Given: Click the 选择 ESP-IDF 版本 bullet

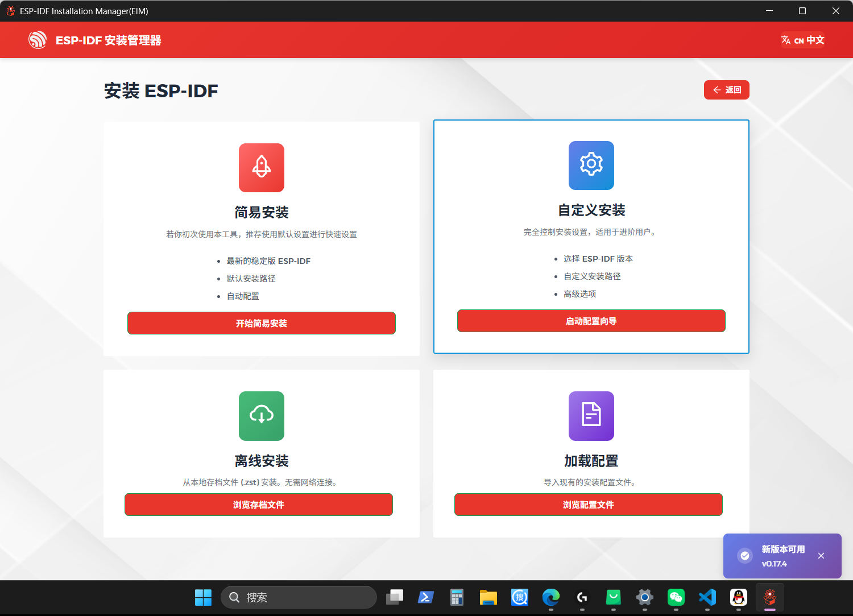Looking at the screenshot, I should 598,259.
